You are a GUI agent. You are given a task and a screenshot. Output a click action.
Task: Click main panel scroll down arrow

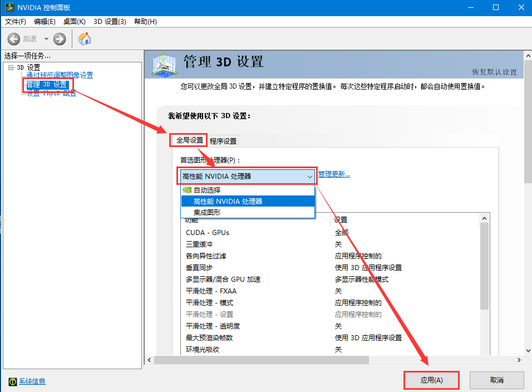coord(528,351)
